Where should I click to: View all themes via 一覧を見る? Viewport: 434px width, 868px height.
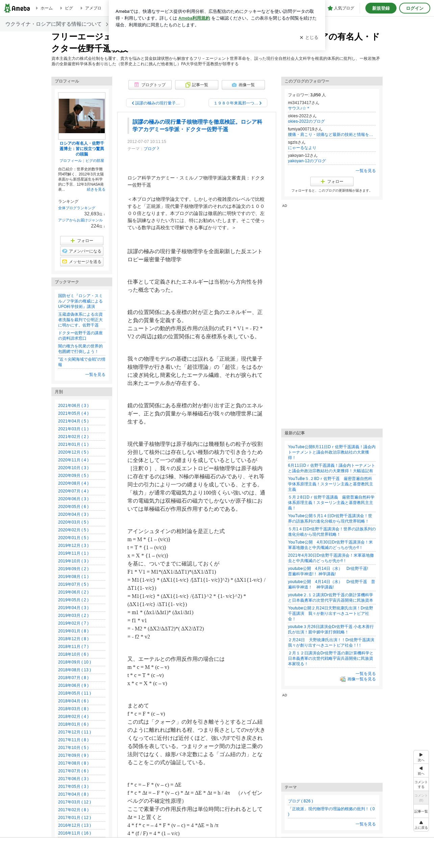tap(365, 824)
